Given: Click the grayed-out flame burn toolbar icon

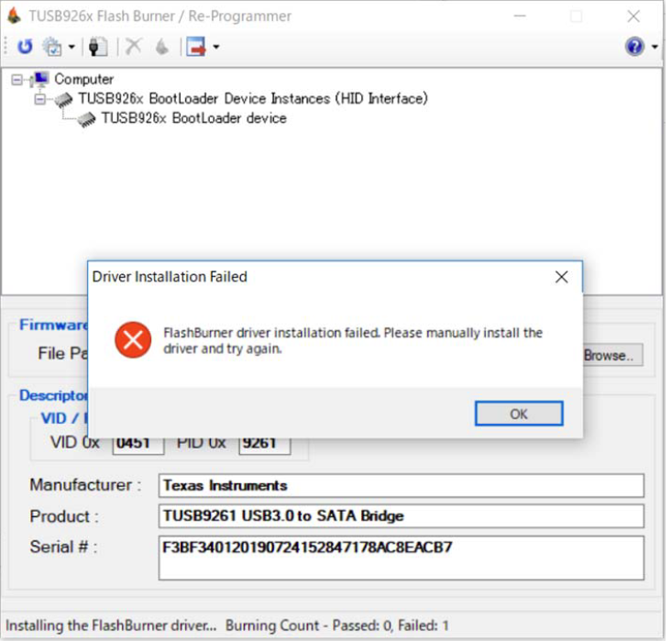Looking at the screenshot, I should [162, 46].
